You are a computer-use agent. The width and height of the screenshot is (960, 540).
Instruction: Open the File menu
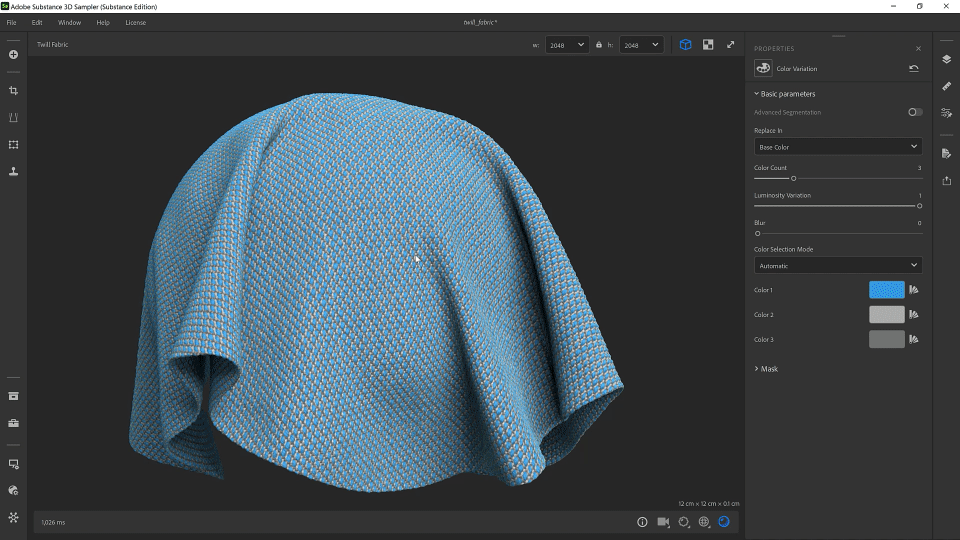[x=11, y=22]
